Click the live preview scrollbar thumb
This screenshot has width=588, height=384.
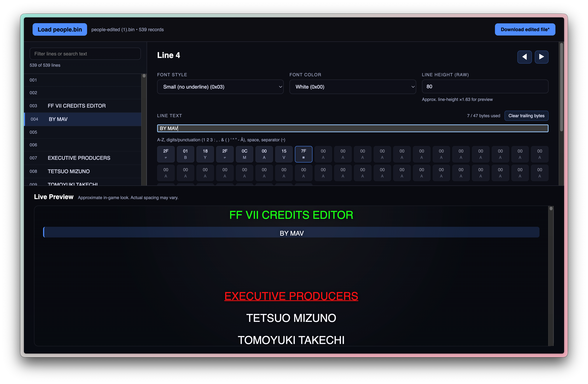[x=551, y=208]
